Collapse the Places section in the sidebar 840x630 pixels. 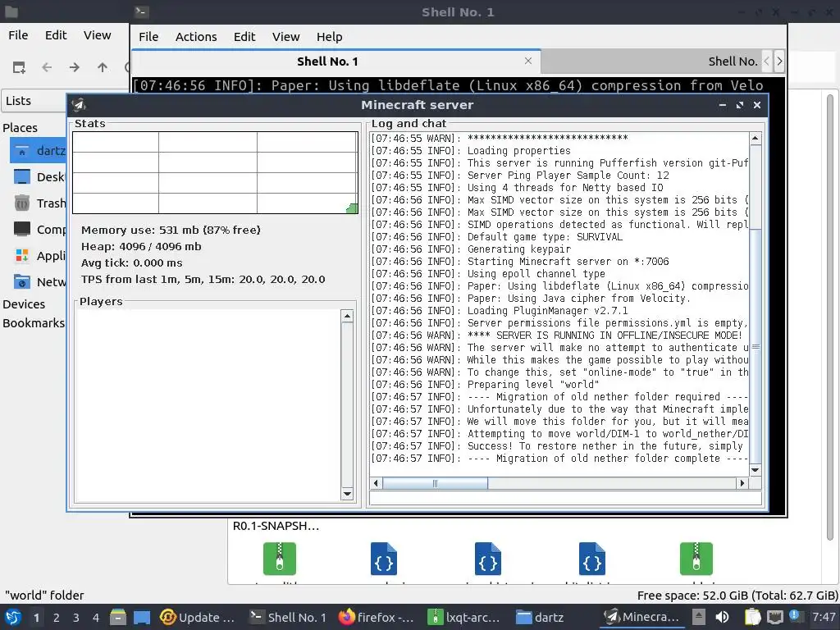coord(21,127)
